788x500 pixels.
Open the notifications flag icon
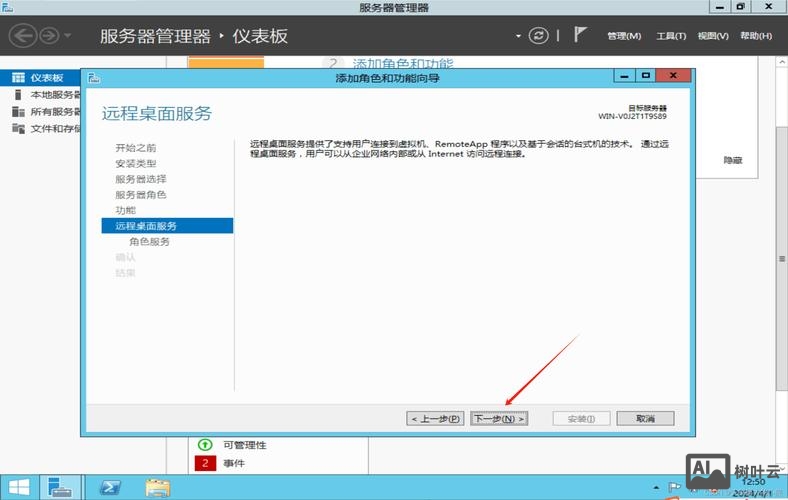[580, 35]
